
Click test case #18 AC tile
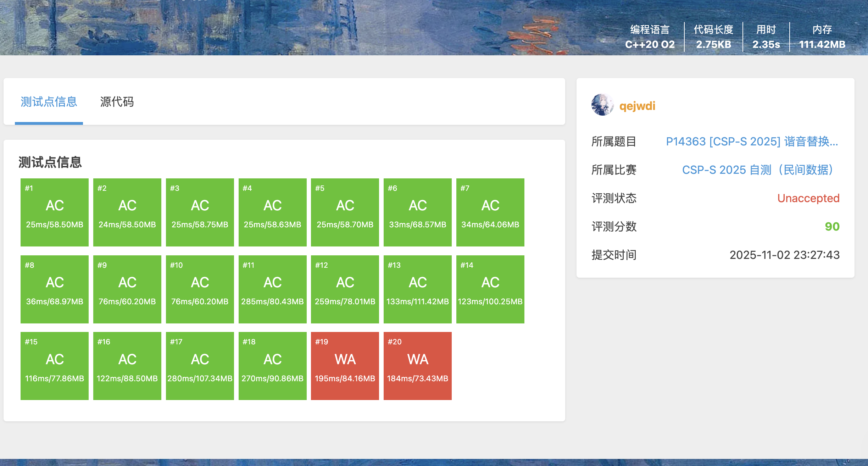tap(272, 366)
